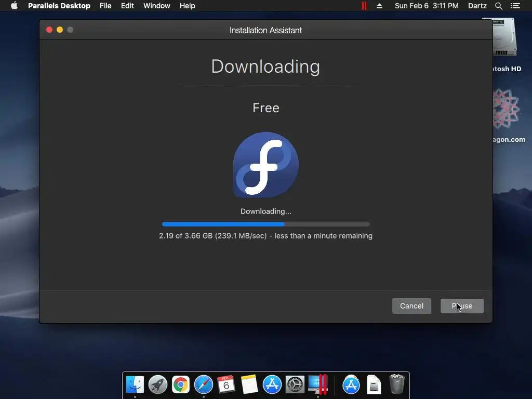Minimize the Installation Assistant window
Image resolution: width=532 pixels, height=399 pixels.
coord(60,30)
